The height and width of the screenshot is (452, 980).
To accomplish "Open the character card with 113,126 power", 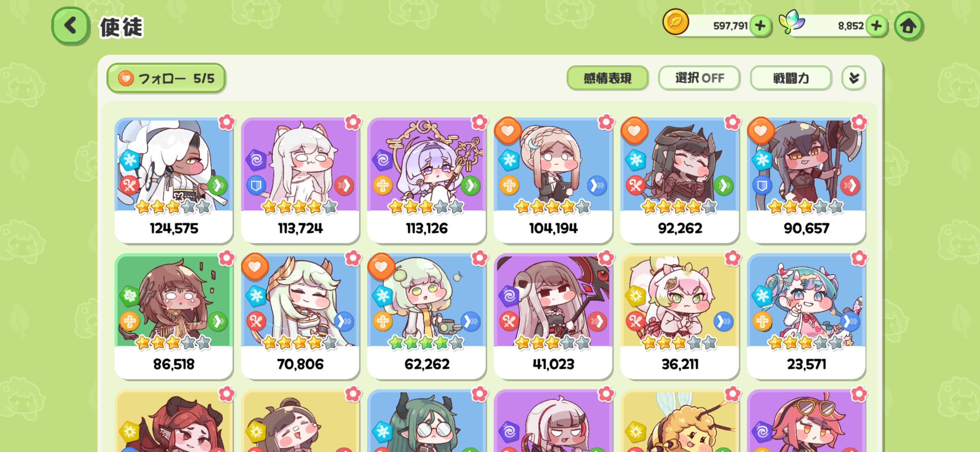I will click(426, 180).
